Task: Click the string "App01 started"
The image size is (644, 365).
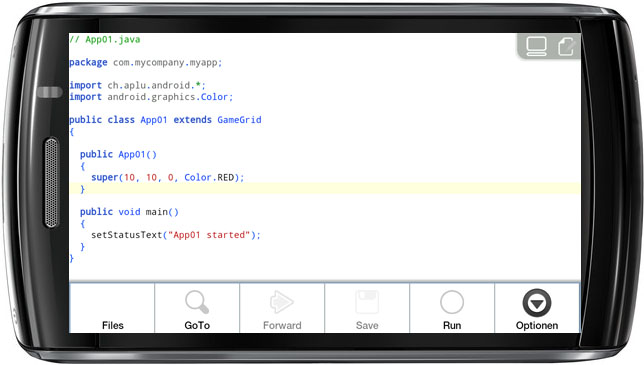Action: pyautogui.click(x=209, y=235)
